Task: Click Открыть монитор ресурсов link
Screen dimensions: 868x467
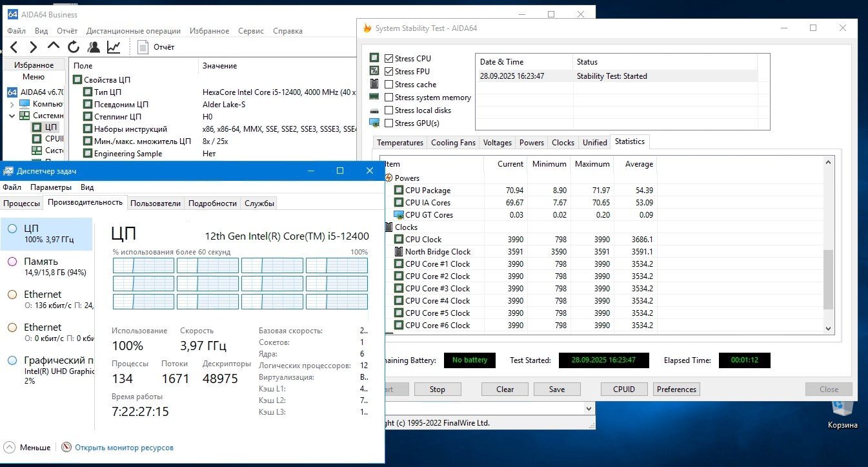Action: click(124, 447)
